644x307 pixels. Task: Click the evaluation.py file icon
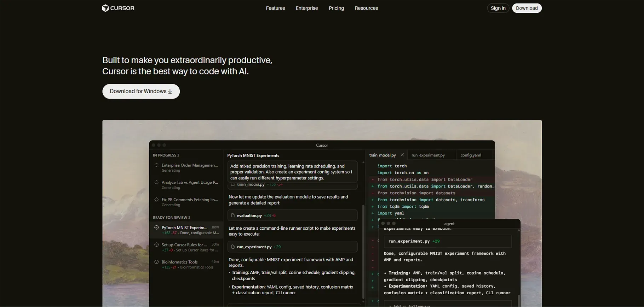click(233, 216)
